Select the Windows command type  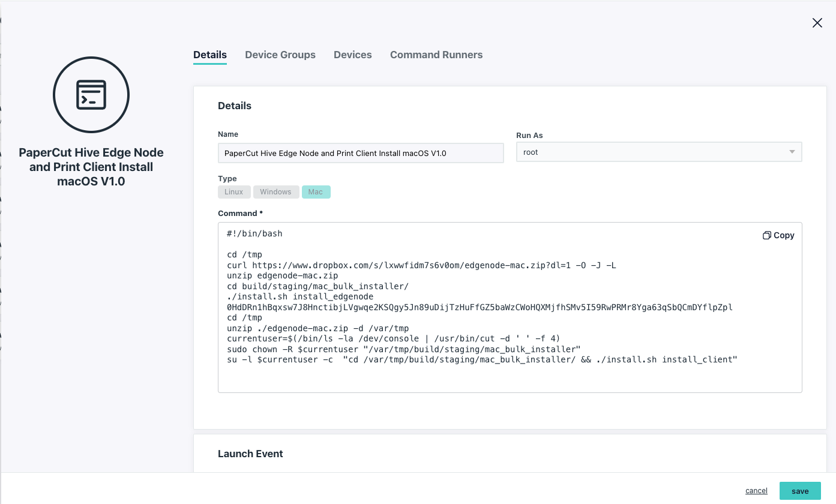[275, 192]
